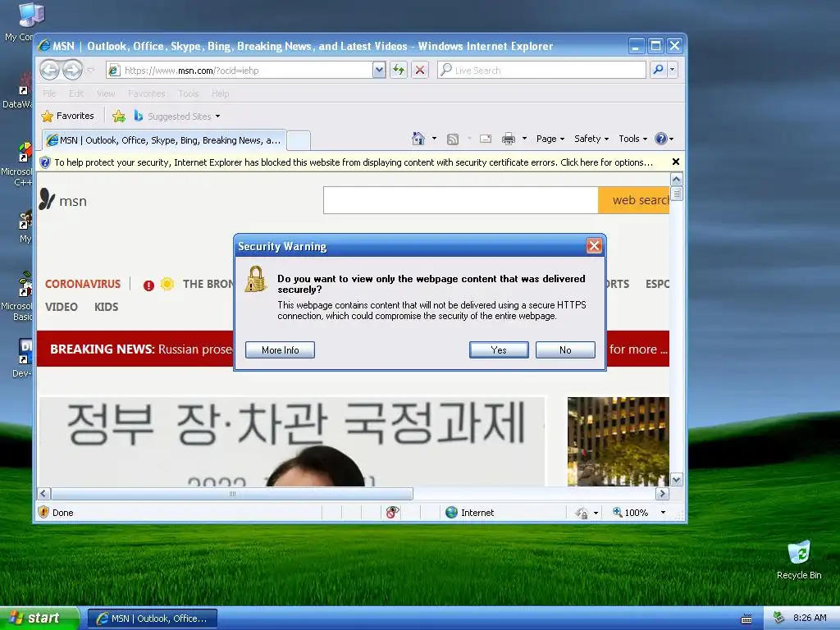Open the Help menu in menu bar
Viewport: 840px width, 630px height.
(220, 94)
